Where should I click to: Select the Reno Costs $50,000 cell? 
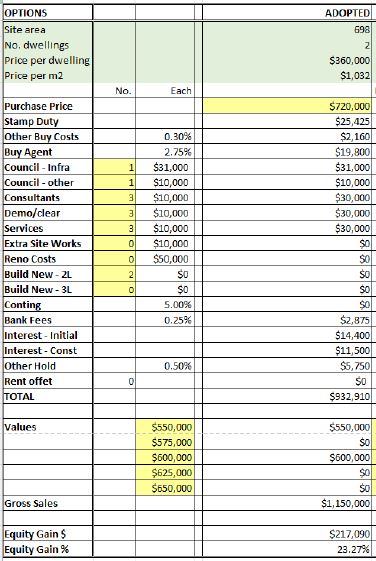point(165,259)
